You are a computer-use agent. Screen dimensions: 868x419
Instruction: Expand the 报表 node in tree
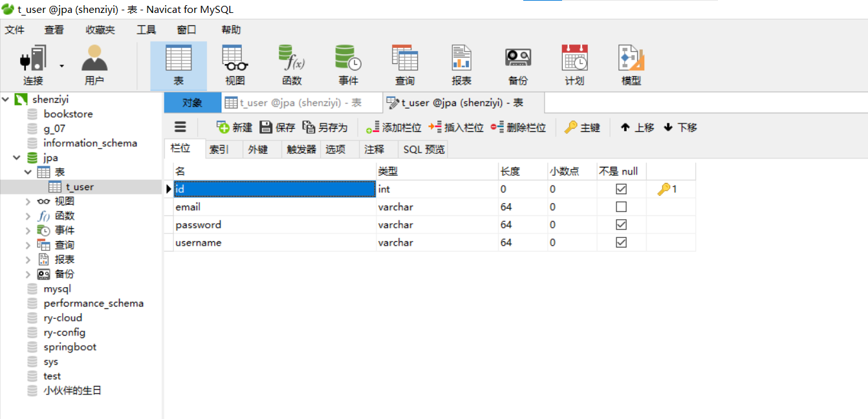(28, 259)
